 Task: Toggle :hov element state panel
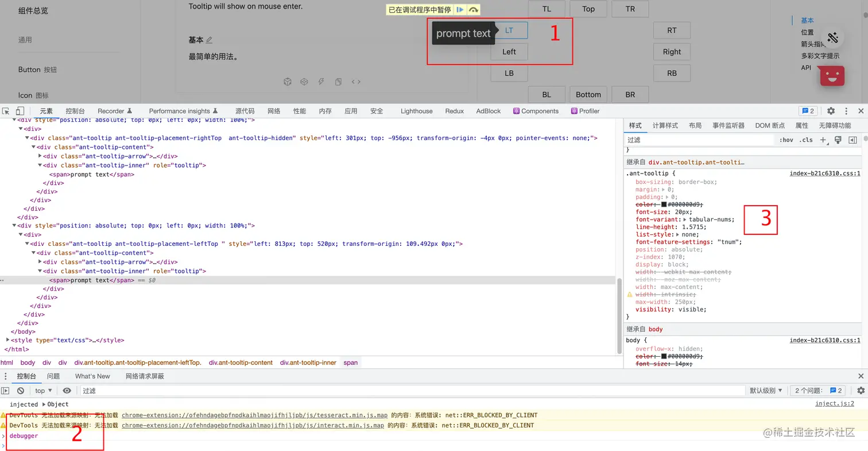coord(786,140)
